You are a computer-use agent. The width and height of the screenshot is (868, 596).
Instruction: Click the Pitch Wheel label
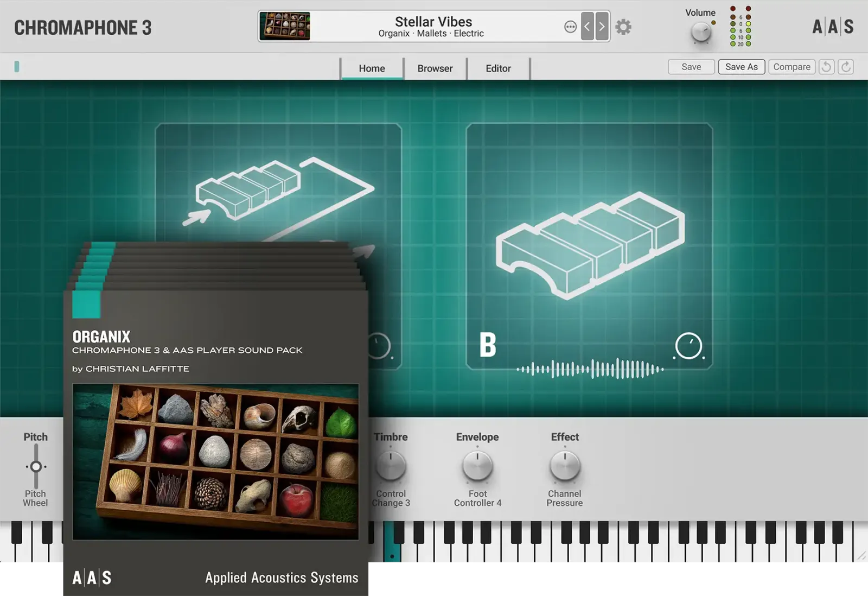tap(35, 498)
